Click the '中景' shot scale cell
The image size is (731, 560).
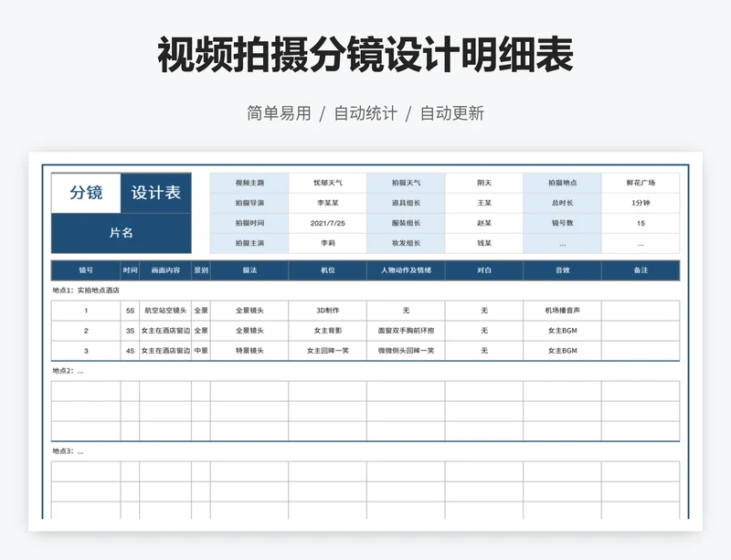pyautogui.click(x=201, y=351)
